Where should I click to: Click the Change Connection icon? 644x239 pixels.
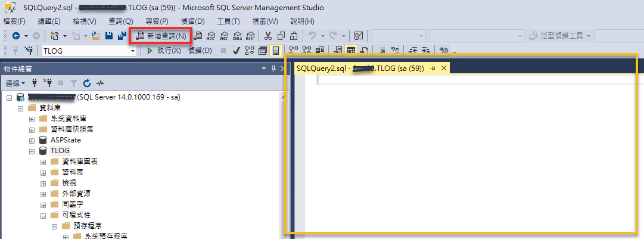pyautogui.click(x=29, y=51)
